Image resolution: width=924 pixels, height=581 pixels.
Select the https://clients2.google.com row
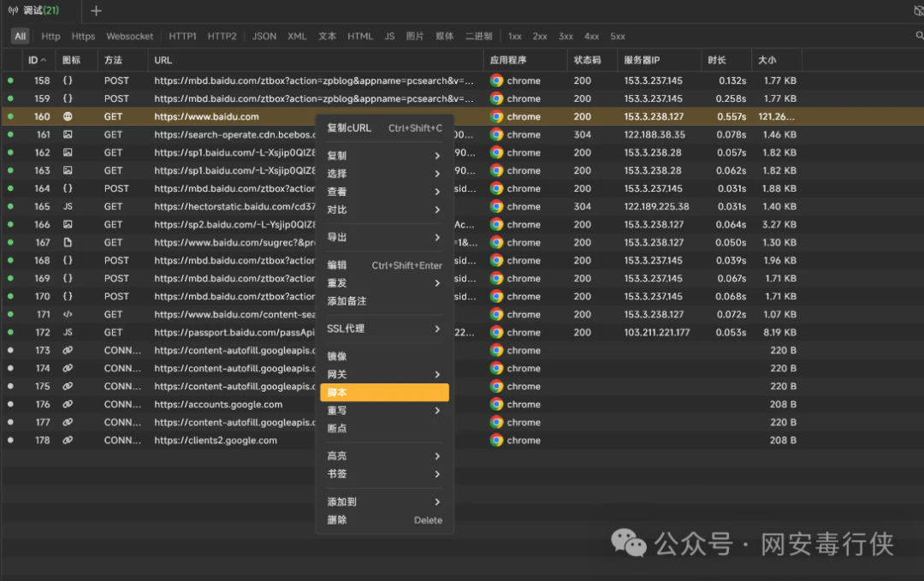coord(462,440)
